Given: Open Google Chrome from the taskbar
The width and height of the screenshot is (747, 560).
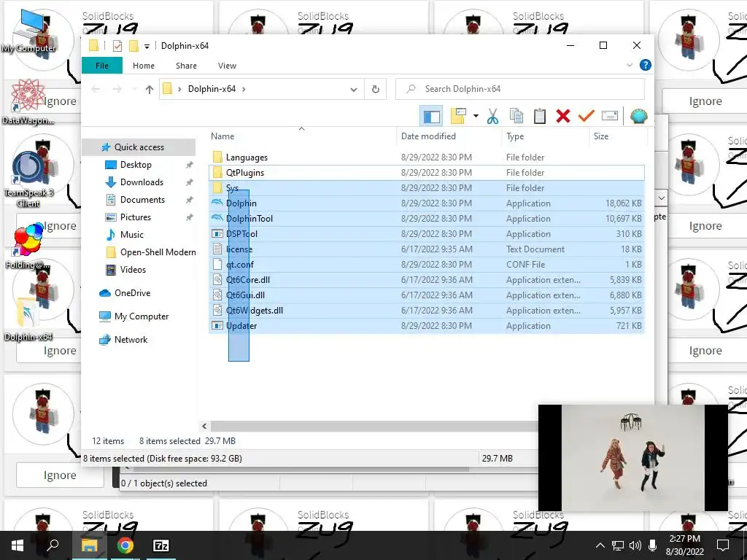Looking at the screenshot, I should tap(125, 545).
